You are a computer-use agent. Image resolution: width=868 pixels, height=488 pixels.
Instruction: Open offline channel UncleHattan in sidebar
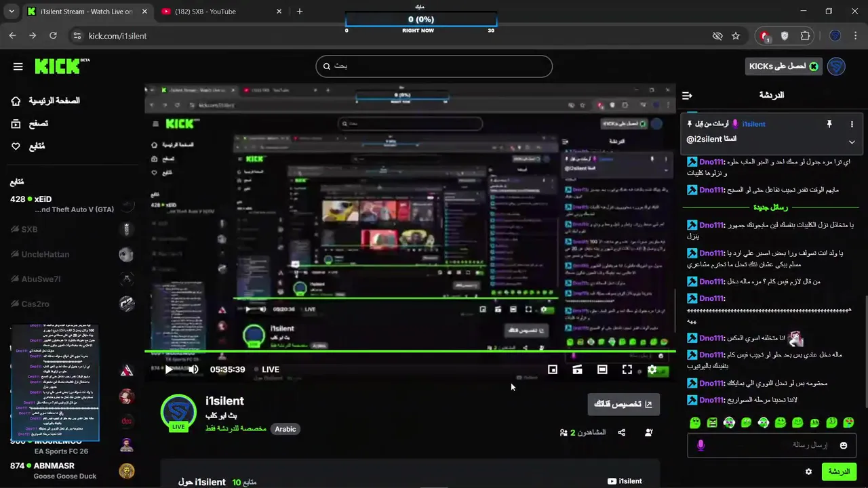(x=71, y=254)
